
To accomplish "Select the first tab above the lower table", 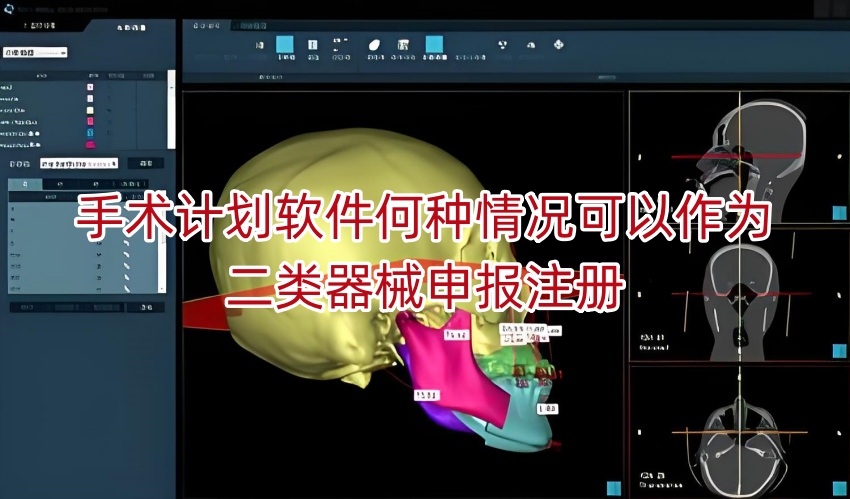I will point(25,184).
